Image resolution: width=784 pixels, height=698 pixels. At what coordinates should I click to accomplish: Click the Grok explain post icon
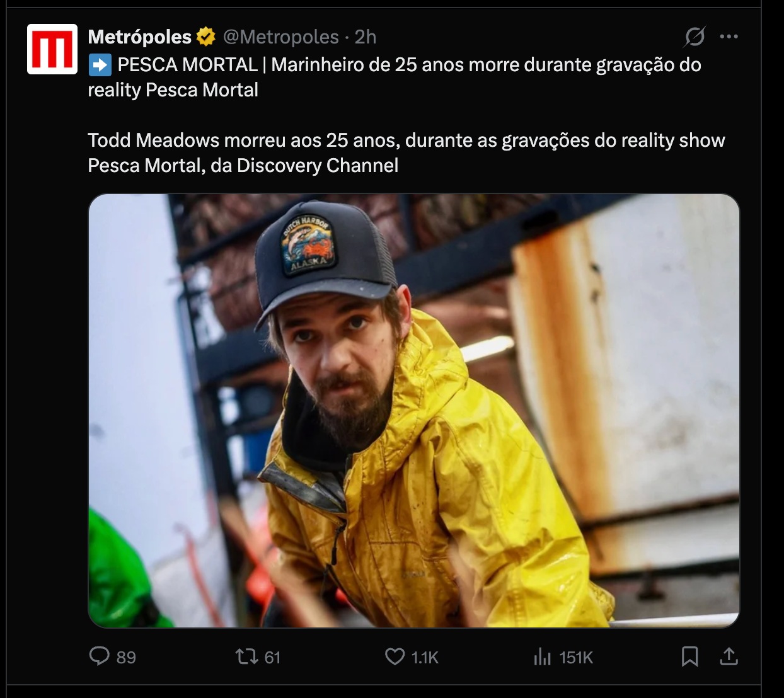point(694,37)
